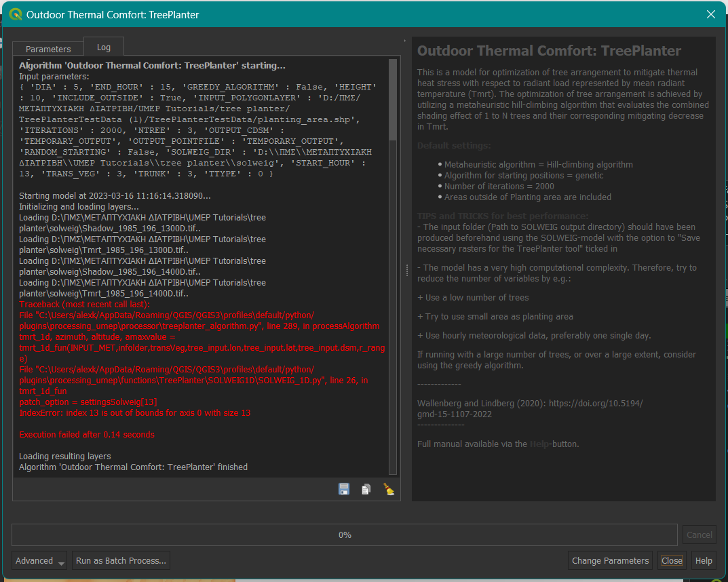Screen dimensions: 728x582
Task: Close the TreePlanter dialog with X
Action: (710, 14)
